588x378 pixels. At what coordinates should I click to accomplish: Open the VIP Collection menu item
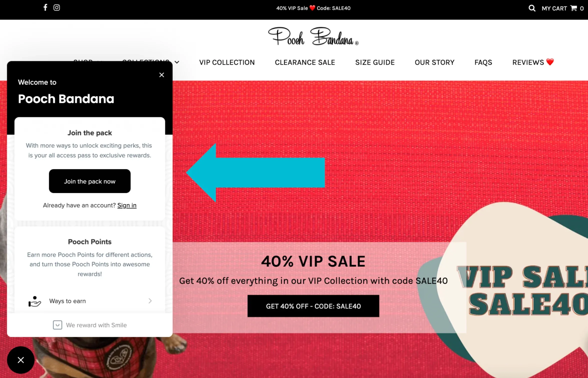coord(227,62)
